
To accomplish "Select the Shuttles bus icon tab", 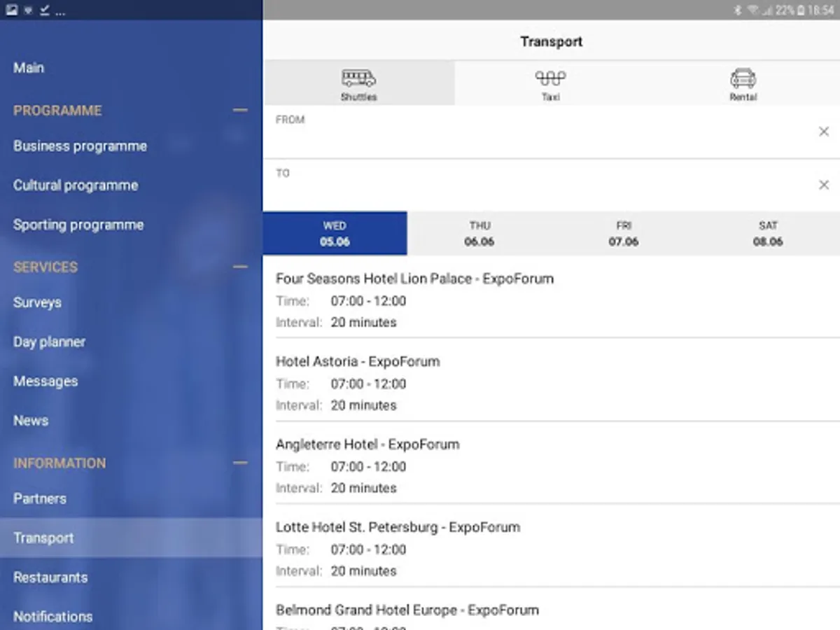I will click(359, 83).
